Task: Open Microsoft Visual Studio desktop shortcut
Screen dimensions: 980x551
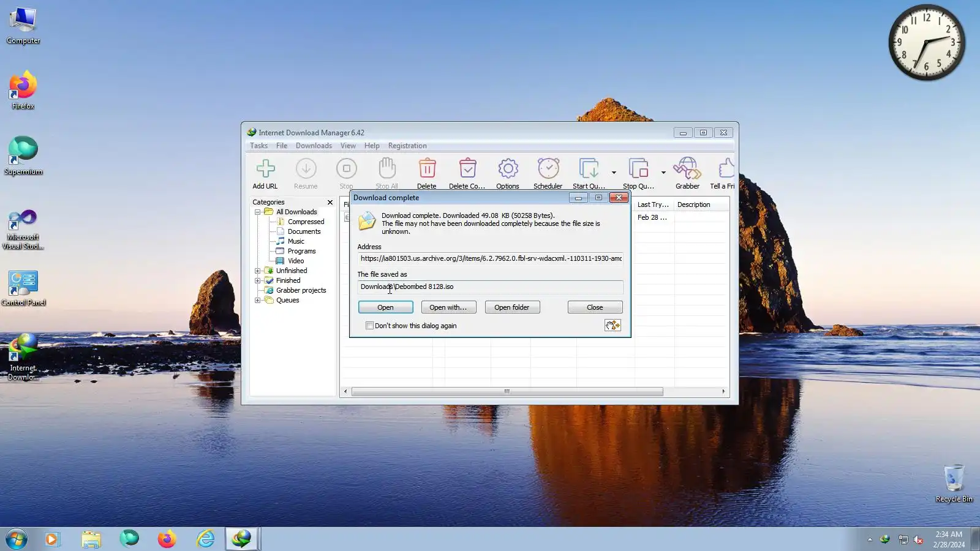Action: [x=23, y=229]
